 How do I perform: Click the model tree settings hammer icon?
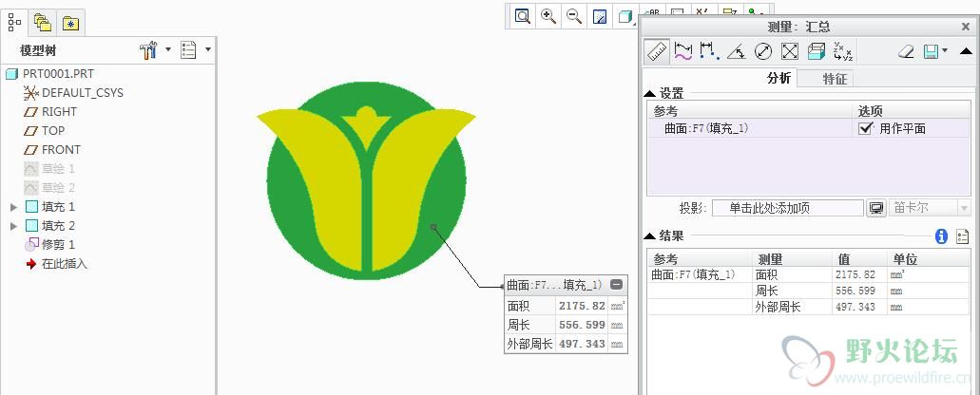click(148, 50)
